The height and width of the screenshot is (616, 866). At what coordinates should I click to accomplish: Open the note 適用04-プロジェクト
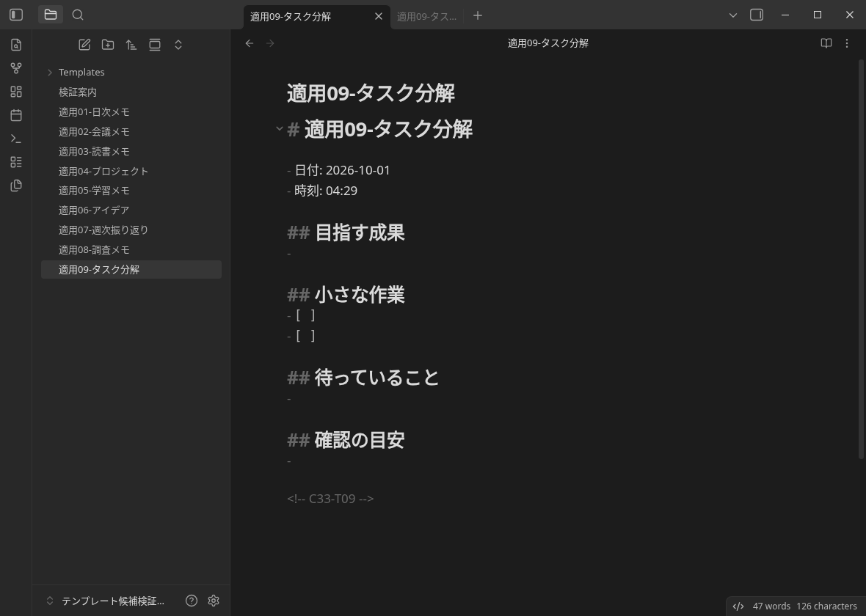[131, 171]
